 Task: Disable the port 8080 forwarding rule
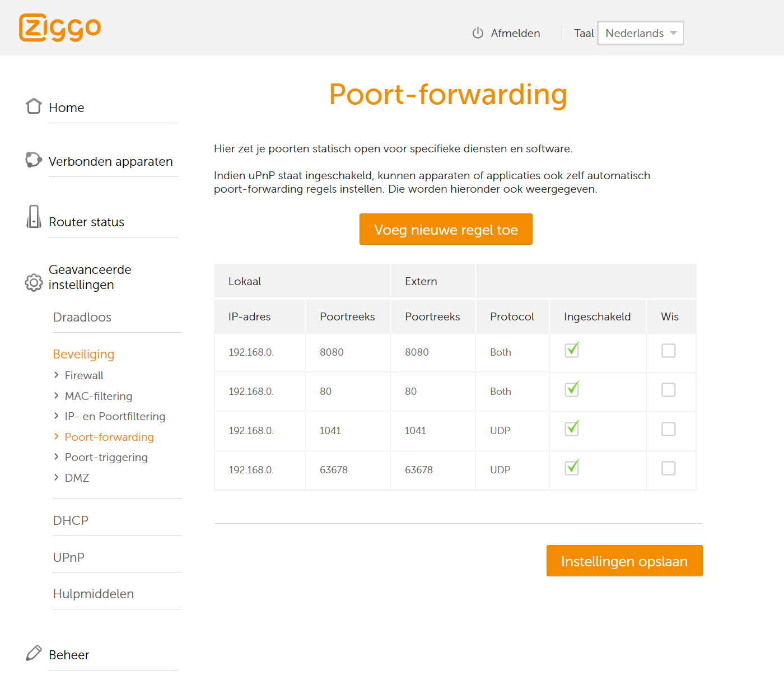click(x=572, y=351)
